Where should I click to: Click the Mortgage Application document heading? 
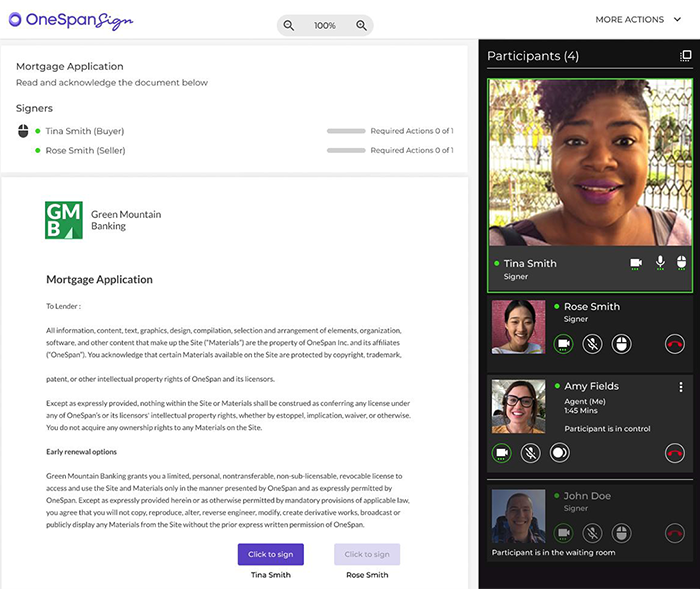click(x=100, y=280)
